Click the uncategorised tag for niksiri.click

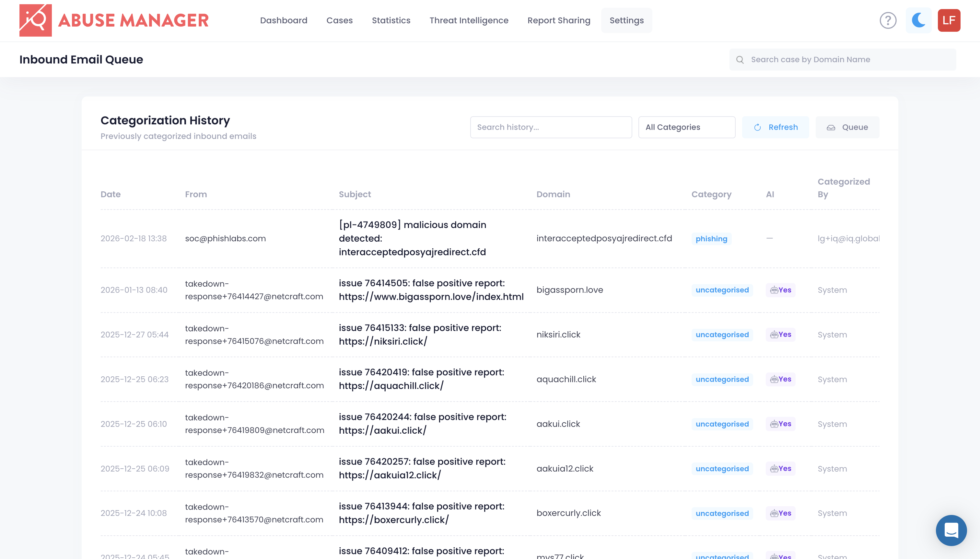(722, 335)
